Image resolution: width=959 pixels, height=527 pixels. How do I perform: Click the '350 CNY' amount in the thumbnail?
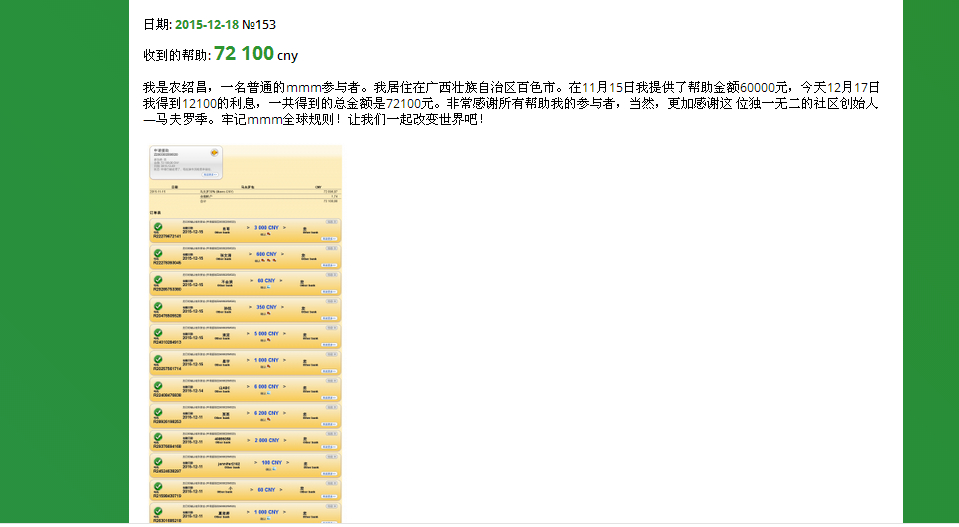(266, 307)
